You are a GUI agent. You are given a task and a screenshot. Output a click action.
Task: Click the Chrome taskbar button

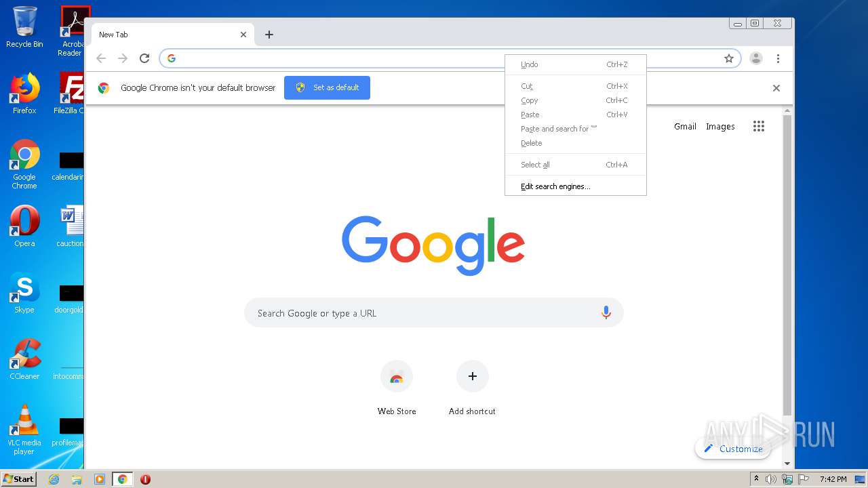point(122,479)
